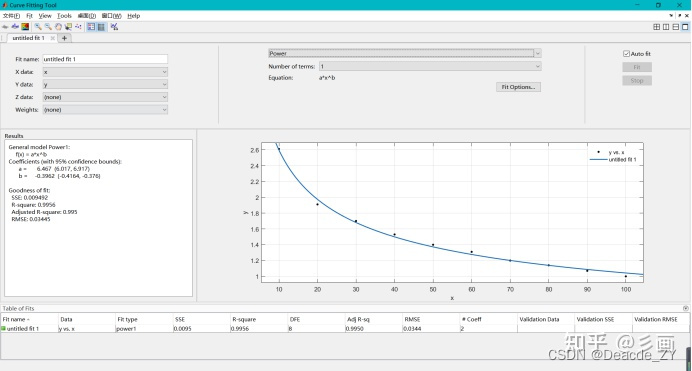The height and width of the screenshot is (371, 692).
Task: Click the # Coeff column header
Action: click(488, 319)
